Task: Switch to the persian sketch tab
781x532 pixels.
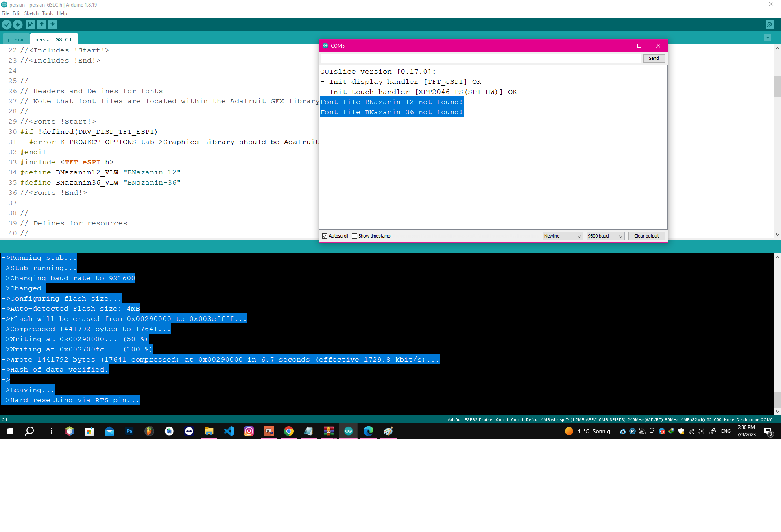Action: [x=16, y=39]
